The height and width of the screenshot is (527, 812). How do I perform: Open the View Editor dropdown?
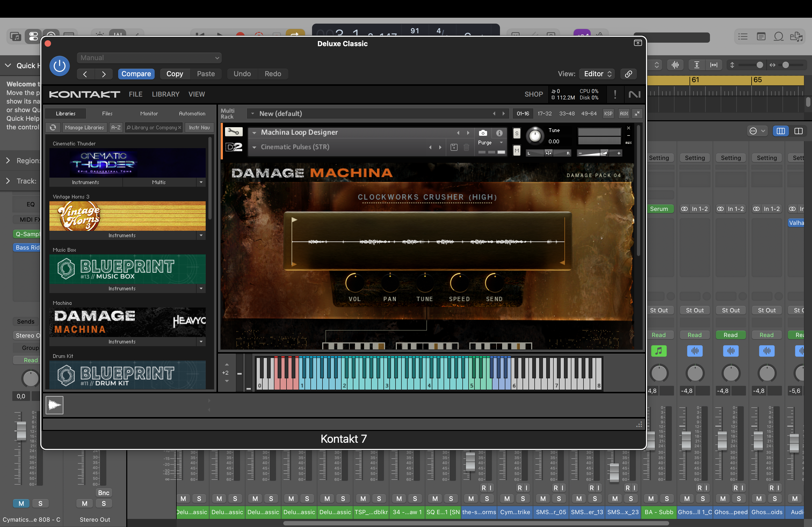pyautogui.click(x=597, y=74)
